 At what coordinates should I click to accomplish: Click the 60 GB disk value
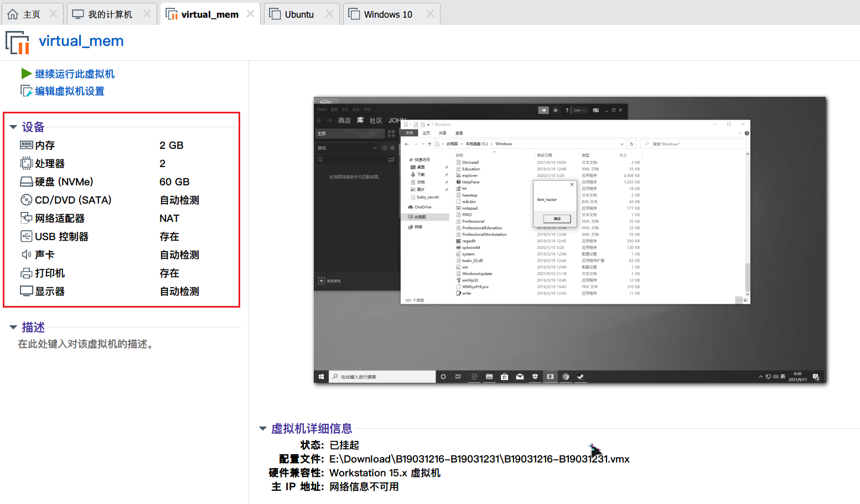tap(174, 181)
